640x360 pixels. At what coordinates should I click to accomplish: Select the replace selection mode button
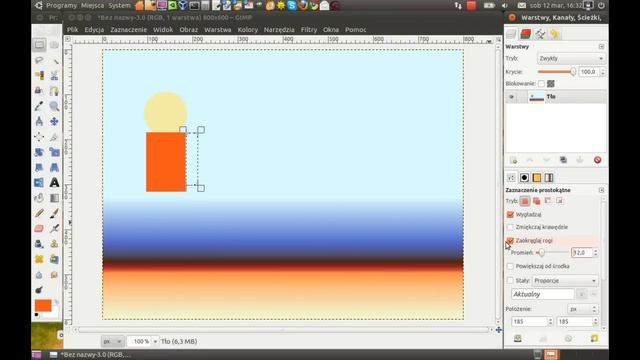click(x=525, y=201)
